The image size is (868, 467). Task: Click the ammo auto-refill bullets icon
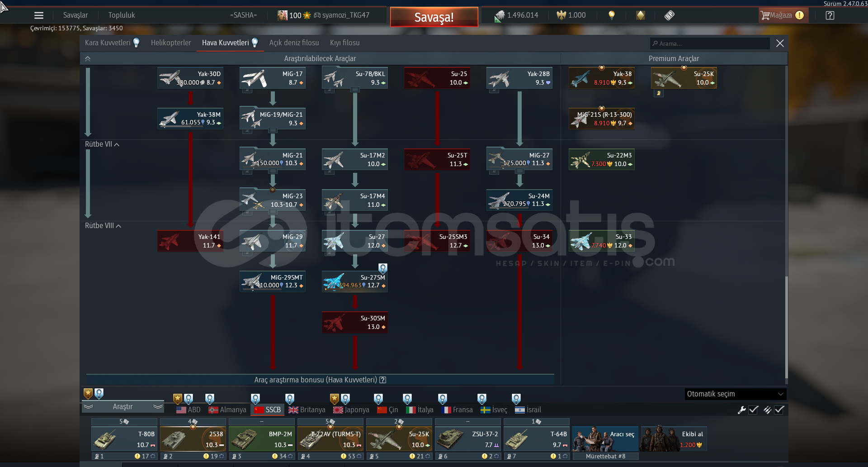coord(767,410)
